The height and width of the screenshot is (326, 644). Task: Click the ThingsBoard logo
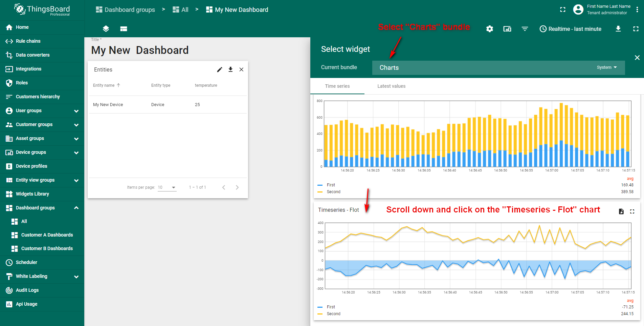[42, 9]
